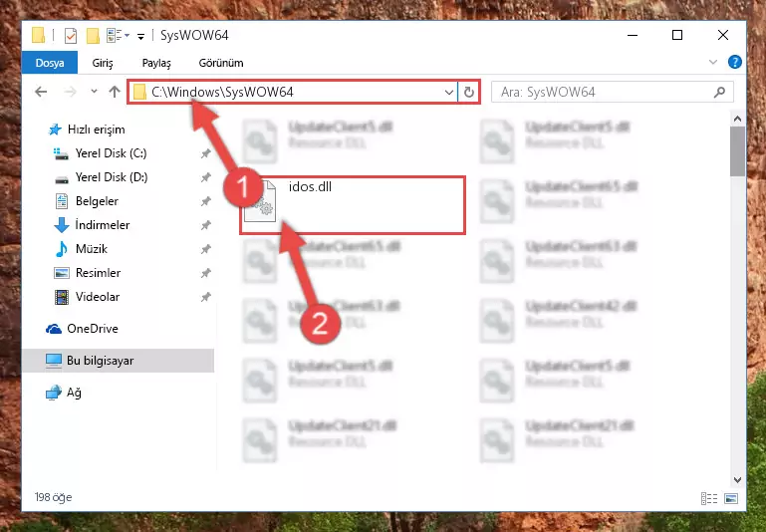Switch to the large icons view layout

coord(731,498)
